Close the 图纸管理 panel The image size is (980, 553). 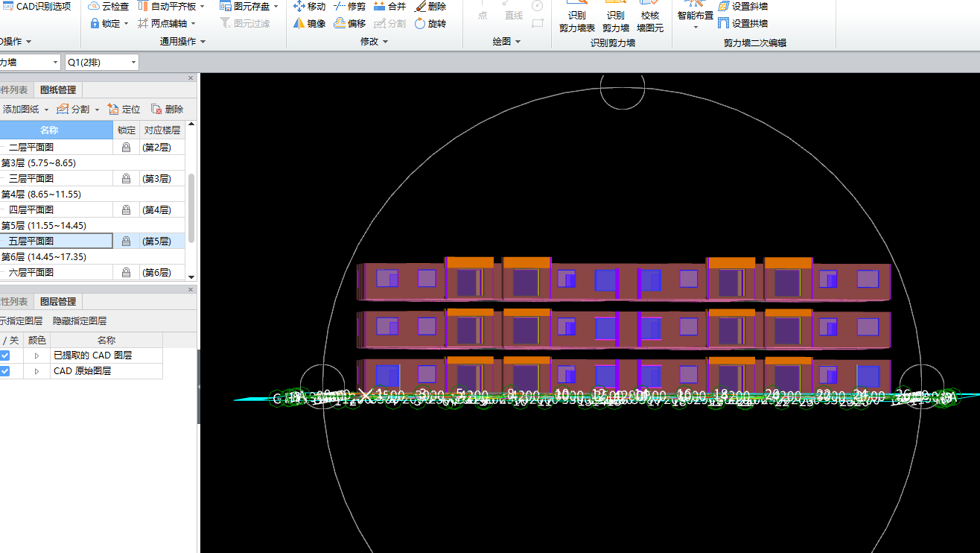tap(191, 78)
